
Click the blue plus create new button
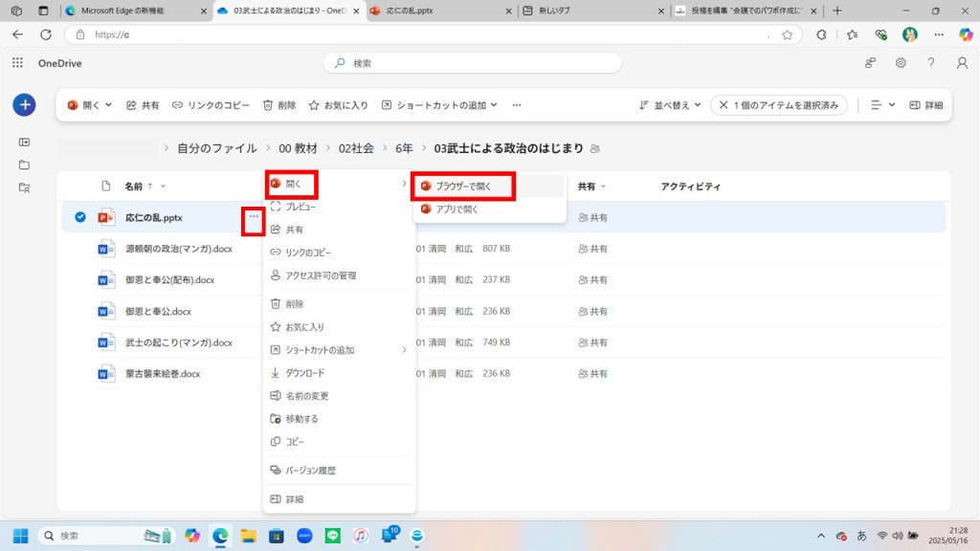[x=24, y=105]
